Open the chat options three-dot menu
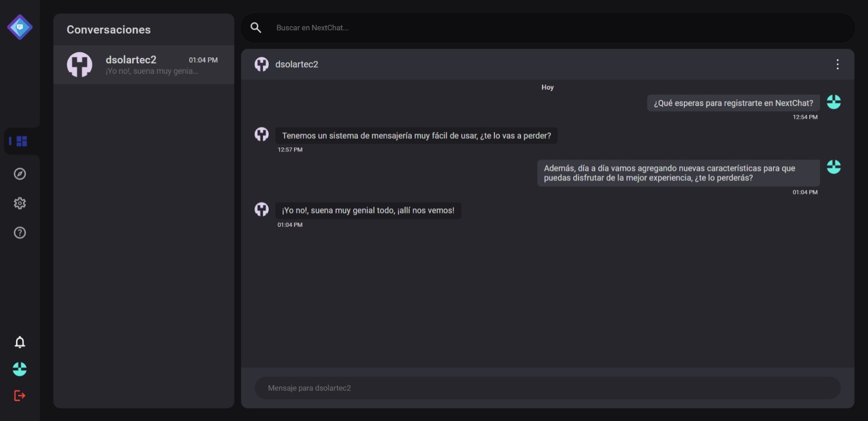 tap(837, 64)
